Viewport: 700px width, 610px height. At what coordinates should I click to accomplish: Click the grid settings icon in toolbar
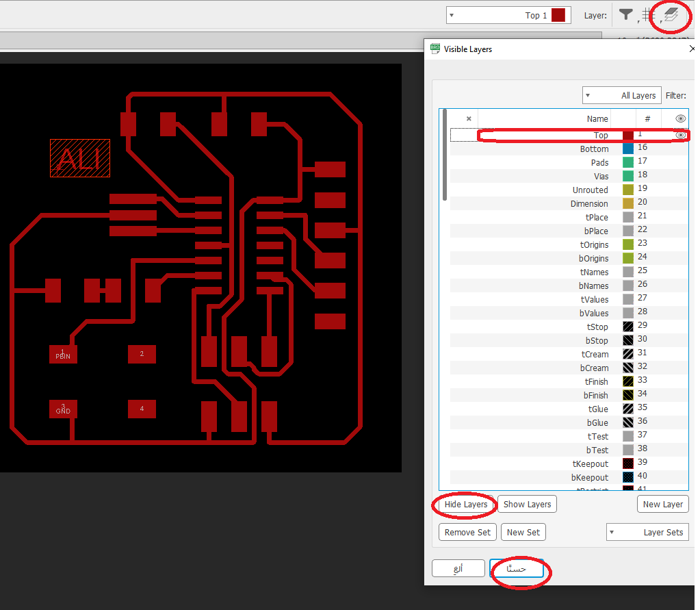tap(648, 16)
